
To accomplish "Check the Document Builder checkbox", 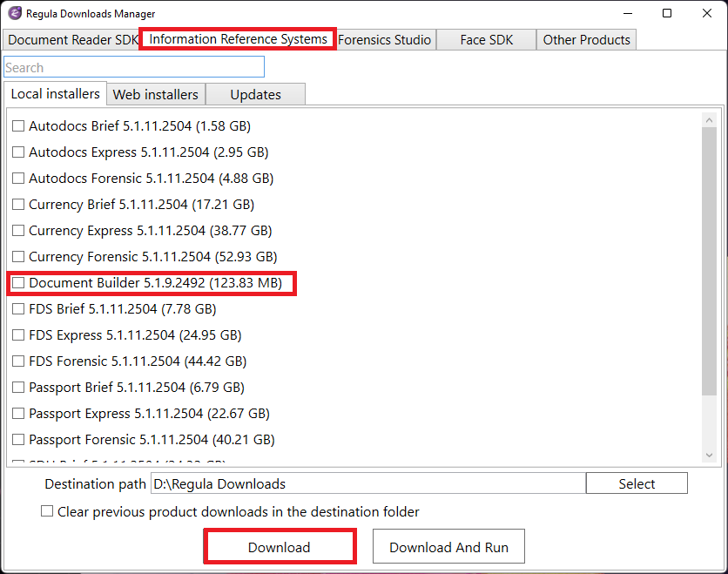I will (x=18, y=283).
